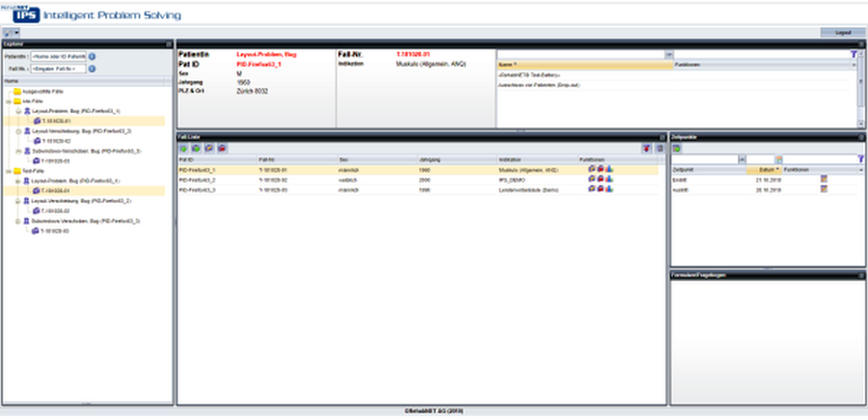Click the green add icon in Fall-Liste toolbar
The height and width of the screenshot is (420, 868).
click(x=183, y=149)
